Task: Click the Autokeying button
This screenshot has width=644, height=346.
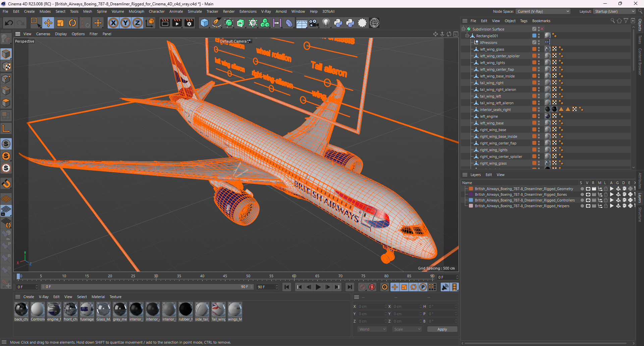Action: tap(372, 287)
